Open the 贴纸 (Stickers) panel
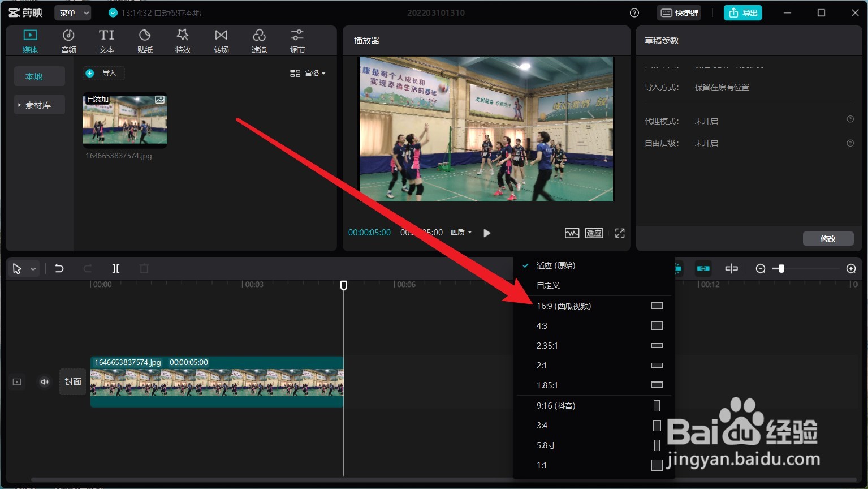The width and height of the screenshot is (868, 489). click(145, 40)
